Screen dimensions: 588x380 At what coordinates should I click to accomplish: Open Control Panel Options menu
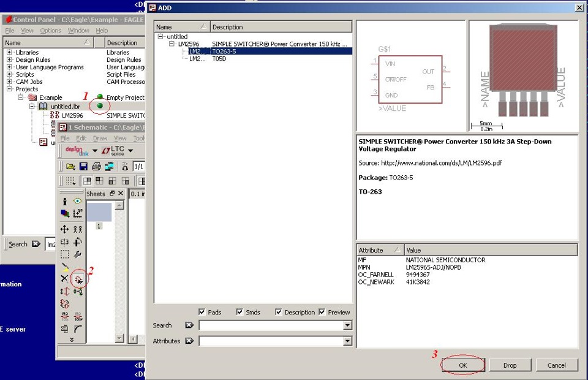[50, 31]
